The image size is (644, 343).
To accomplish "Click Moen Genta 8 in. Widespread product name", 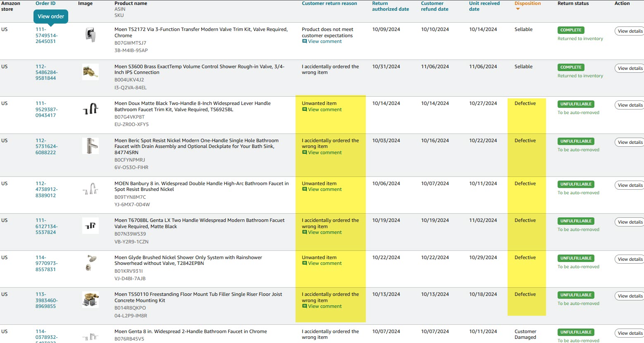I will click(x=191, y=331).
